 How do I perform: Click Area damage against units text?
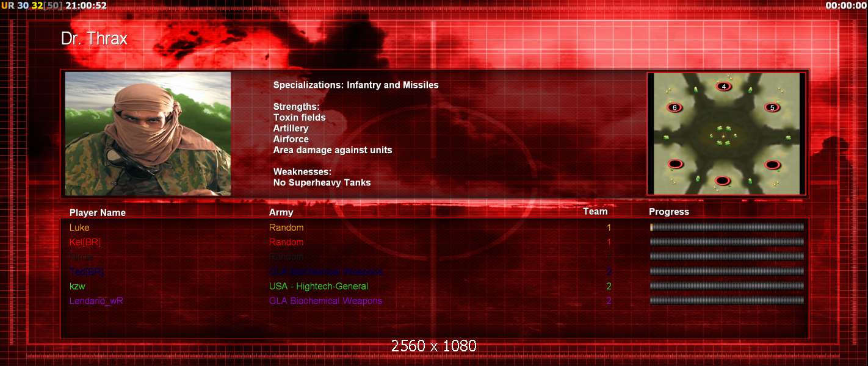333,150
